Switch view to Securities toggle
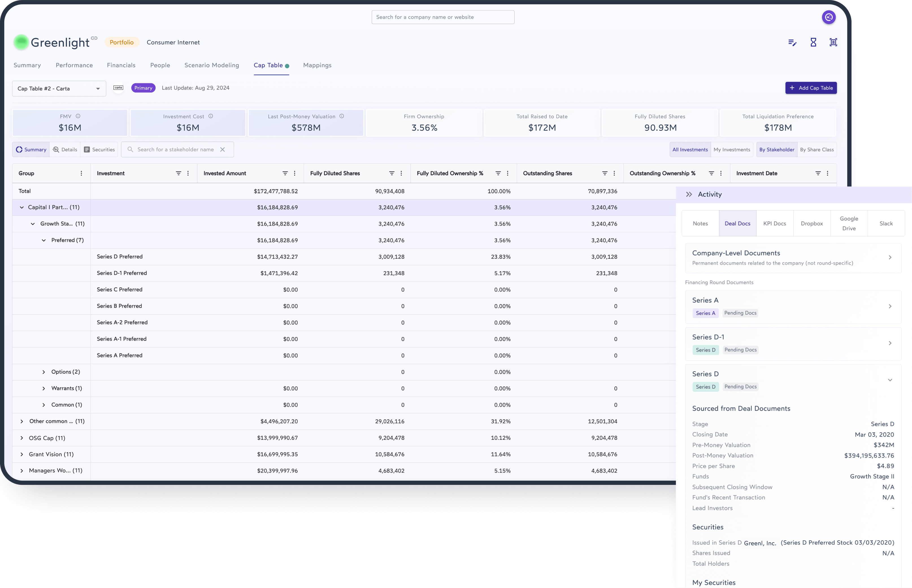 click(99, 150)
